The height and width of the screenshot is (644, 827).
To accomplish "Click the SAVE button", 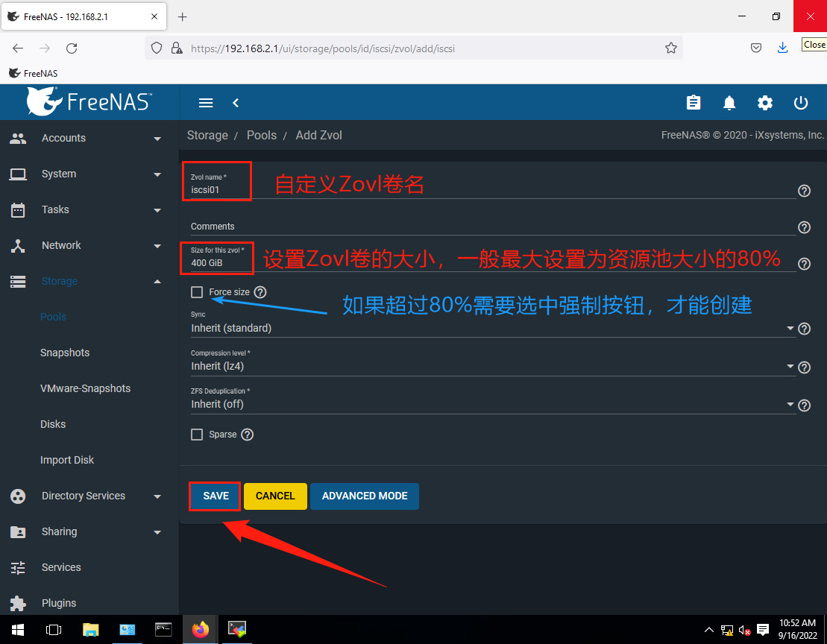I will tap(216, 496).
